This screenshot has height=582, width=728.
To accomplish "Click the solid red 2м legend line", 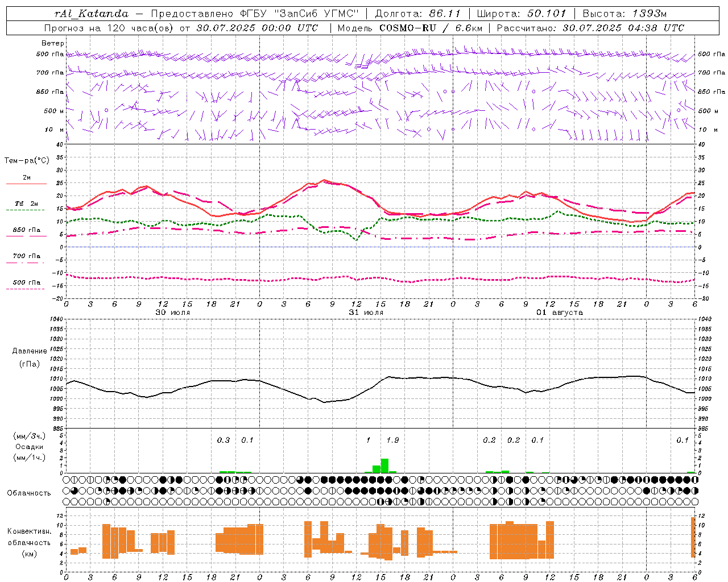I will tap(27, 184).
